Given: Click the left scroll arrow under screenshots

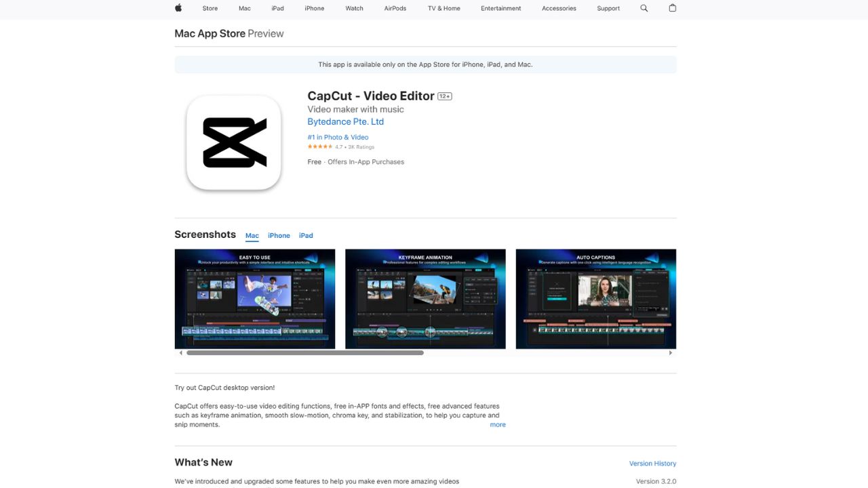Looking at the screenshot, I should click(180, 353).
